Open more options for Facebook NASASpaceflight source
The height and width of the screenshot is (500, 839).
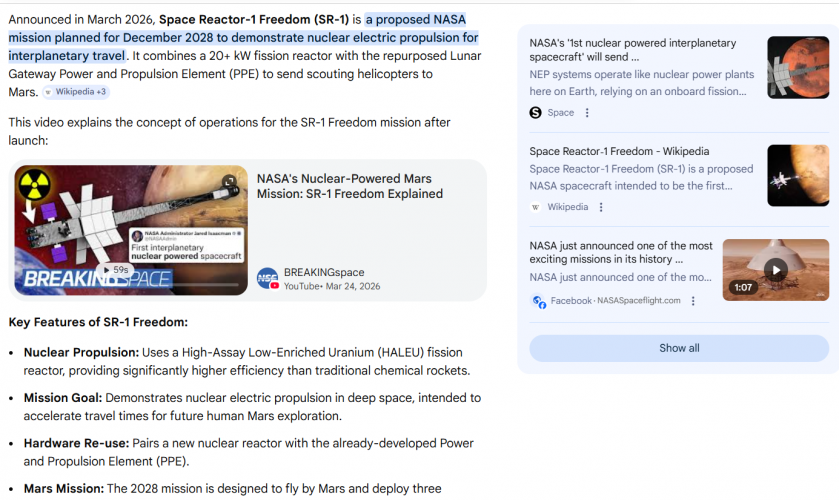coord(693,301)
